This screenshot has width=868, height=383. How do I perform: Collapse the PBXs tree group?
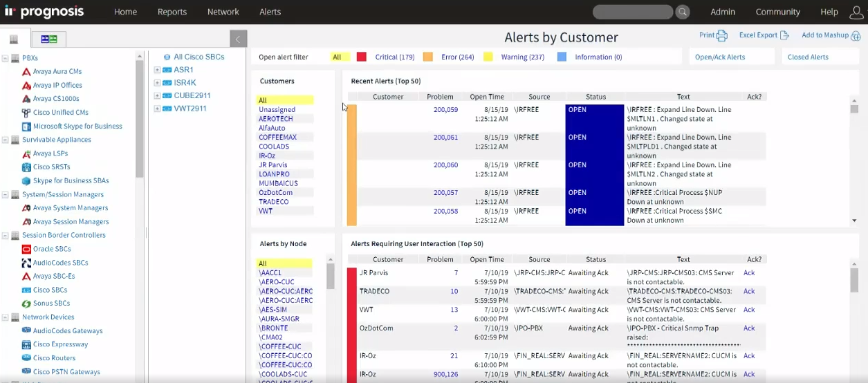click(x=6, y=58)
